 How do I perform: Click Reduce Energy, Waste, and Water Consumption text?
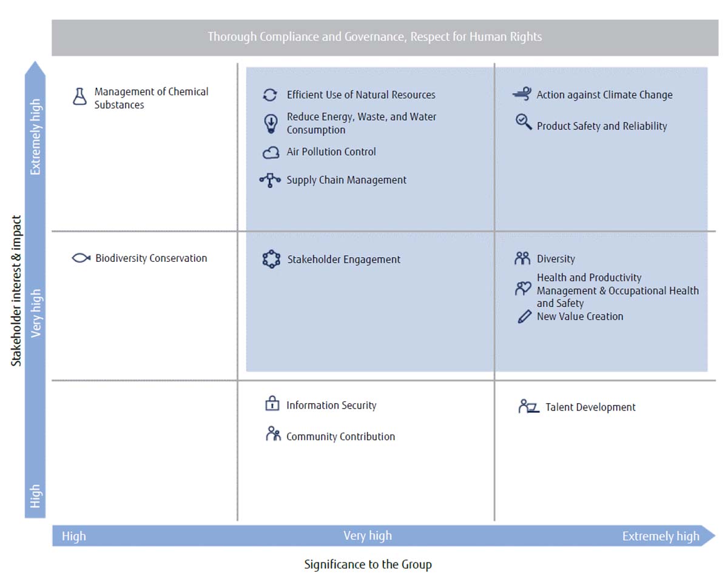pos(362,123)
